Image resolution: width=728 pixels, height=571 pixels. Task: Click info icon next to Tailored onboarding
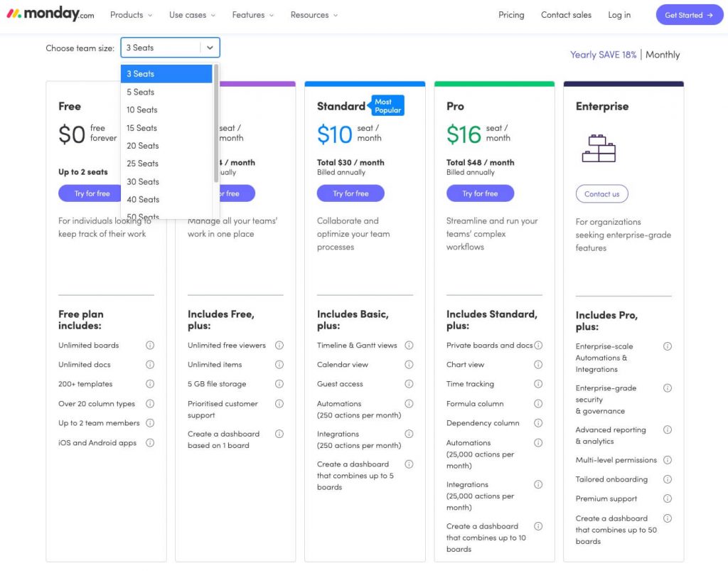[667, 479]
